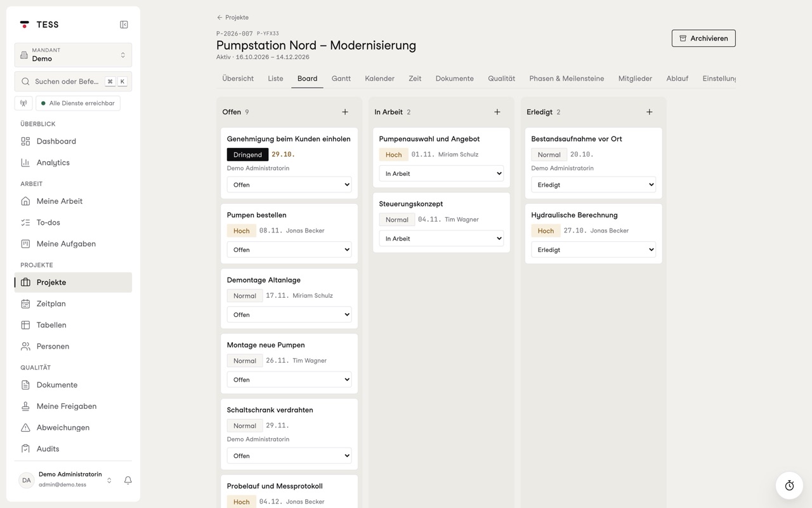Open Audits in the sidebar
This screenshot has height=508, width=812.
coord(73,449)
